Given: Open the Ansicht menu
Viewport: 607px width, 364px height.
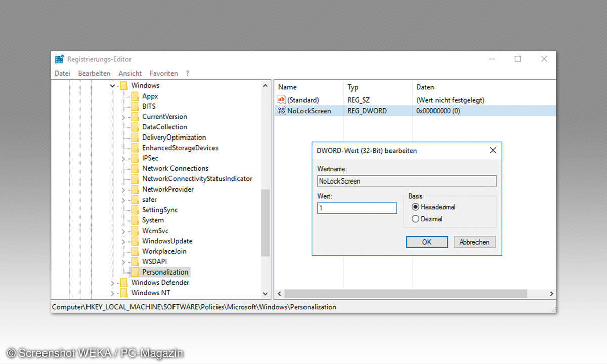Looking at the screenshot, I should pos(130,73).
